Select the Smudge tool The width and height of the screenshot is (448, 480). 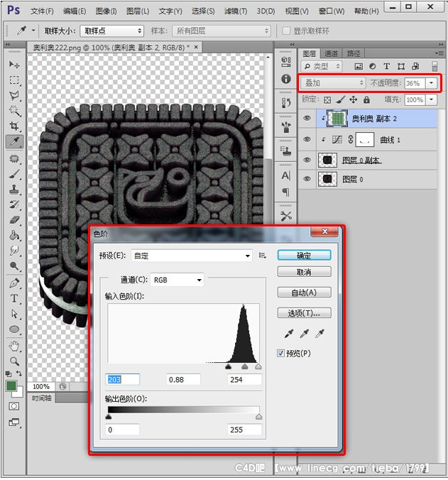tap(14, 251)
